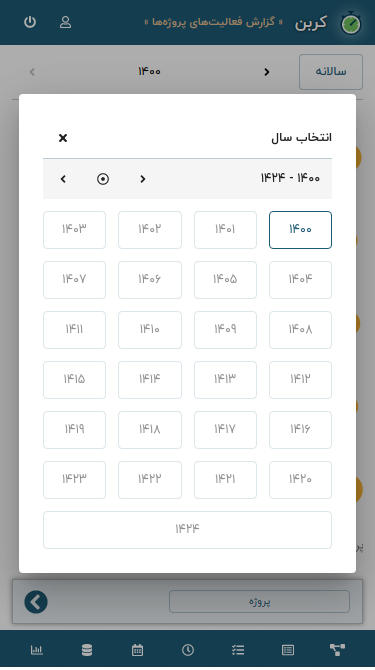Image resolution: width=375 pixels, height=670 pixels.
Task: Open the سالانه period dropdown
Action: click(x=331, y=72)
